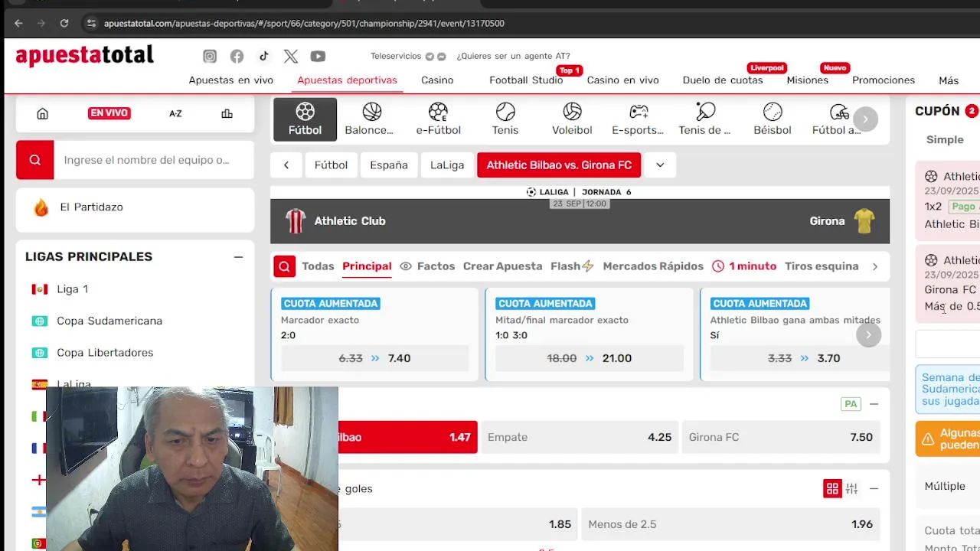Select the E-sports icon
Viewport: 980px width, 551px height.
tap(638, 119)
